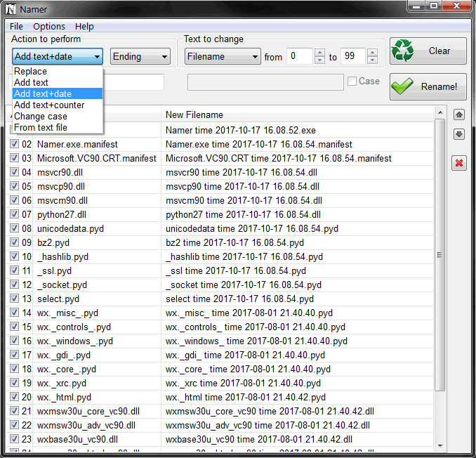Click the green recycle Clear button

[428, 51]
